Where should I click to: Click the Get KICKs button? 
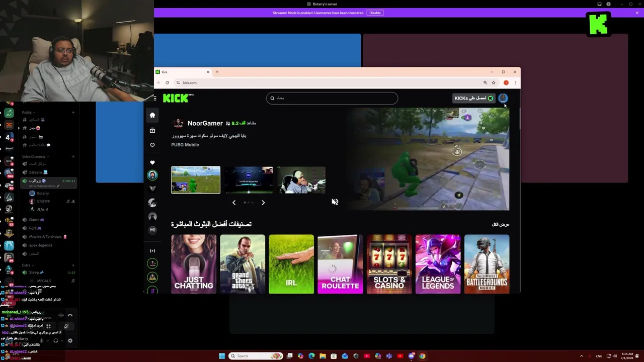474,98
